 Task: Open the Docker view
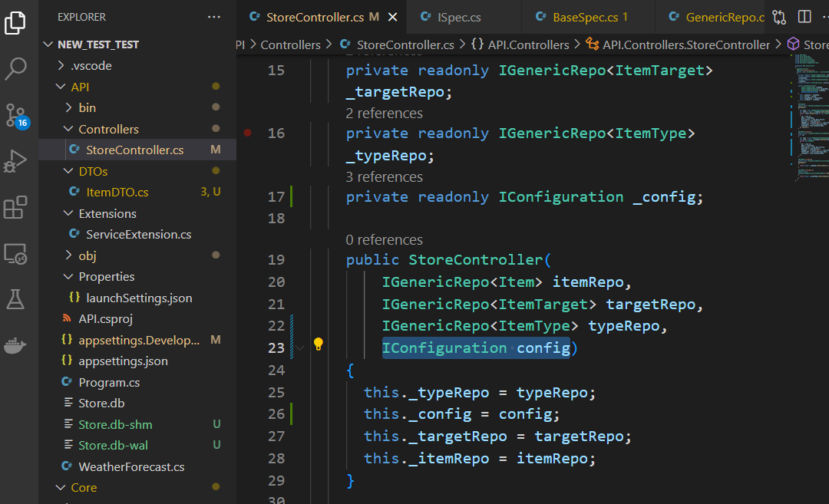tap(15, 346)
